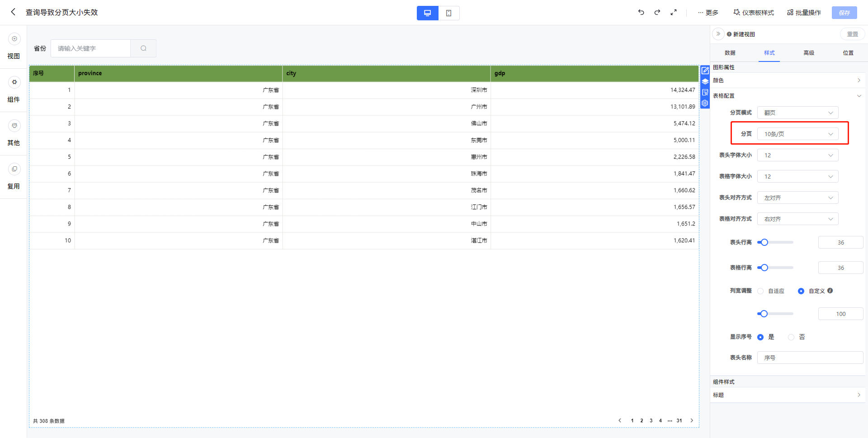The width and height of the screenshot is (868, 438).
Task: Click the 省份 keyword input field
Action: coord(90,48)
